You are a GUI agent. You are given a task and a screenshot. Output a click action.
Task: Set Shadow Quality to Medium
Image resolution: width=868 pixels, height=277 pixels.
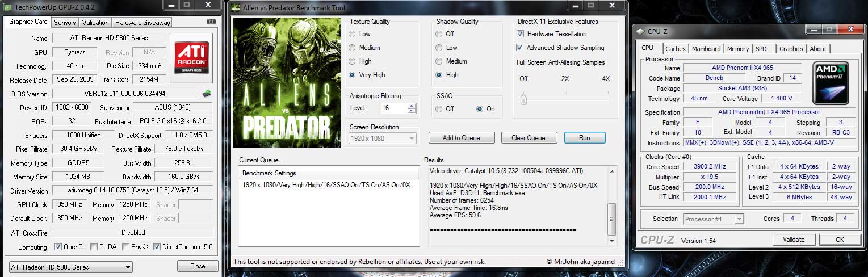click(x=439, y=61)
